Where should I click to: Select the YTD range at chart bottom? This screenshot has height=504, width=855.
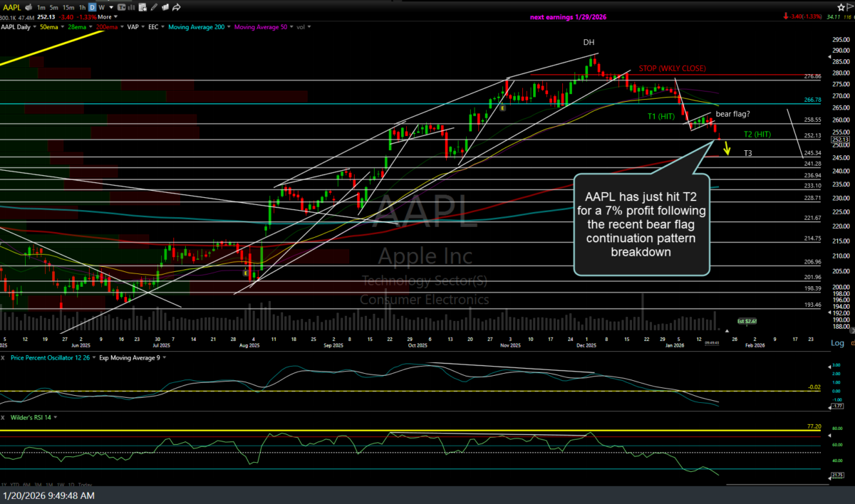(x=16, y=485)
